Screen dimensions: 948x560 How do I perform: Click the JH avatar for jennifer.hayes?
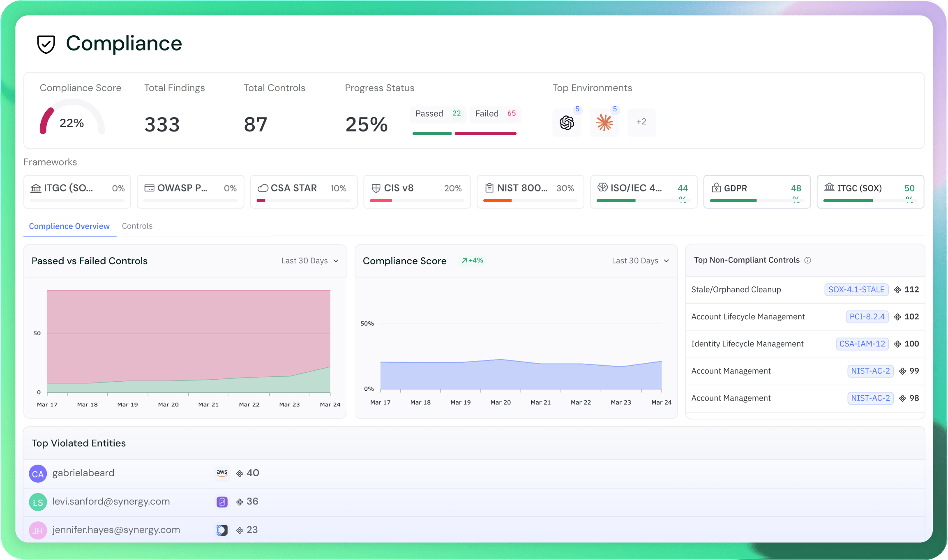pos(38,530)
